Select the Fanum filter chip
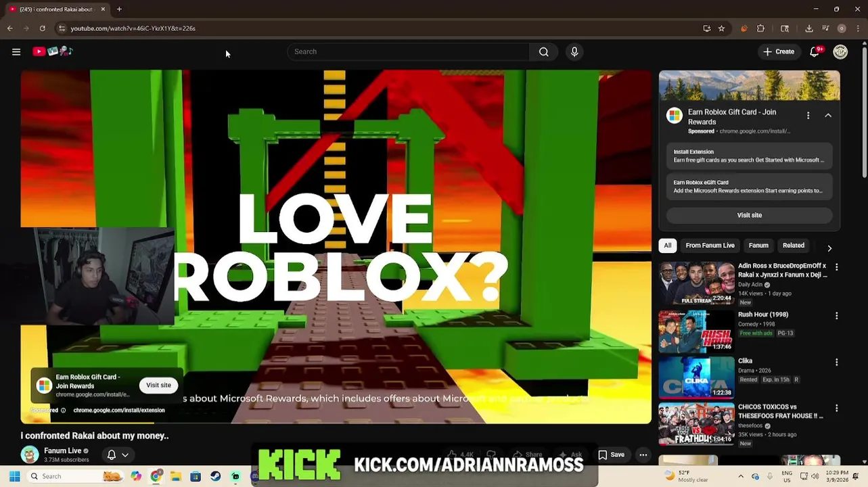868x487 pixels. [x=758, y=246]
